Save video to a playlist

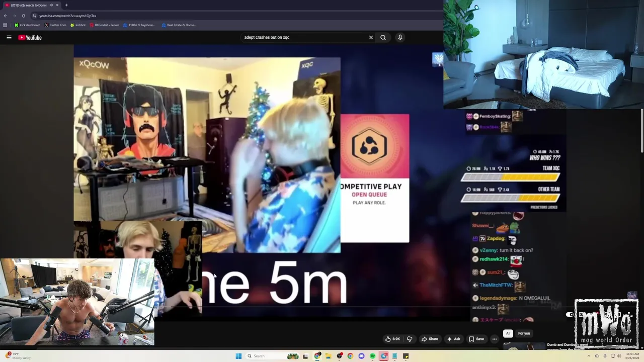coord(476,339)
